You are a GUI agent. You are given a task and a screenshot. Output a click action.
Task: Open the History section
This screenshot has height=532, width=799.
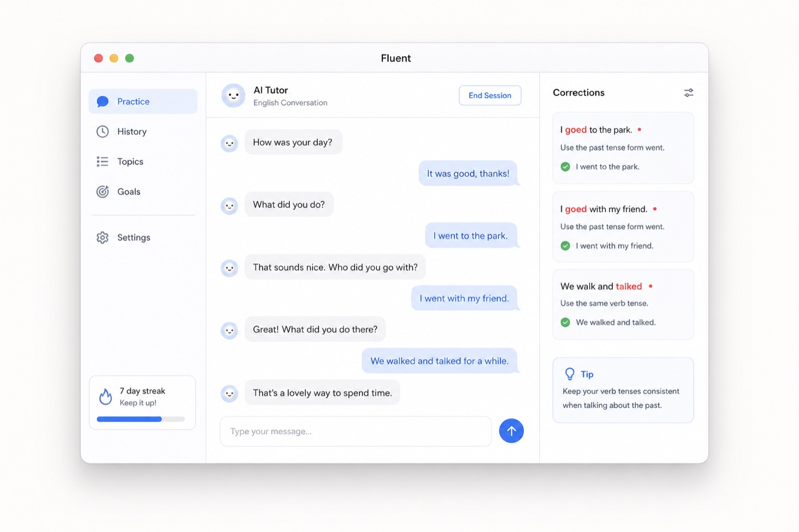[143, 132]
